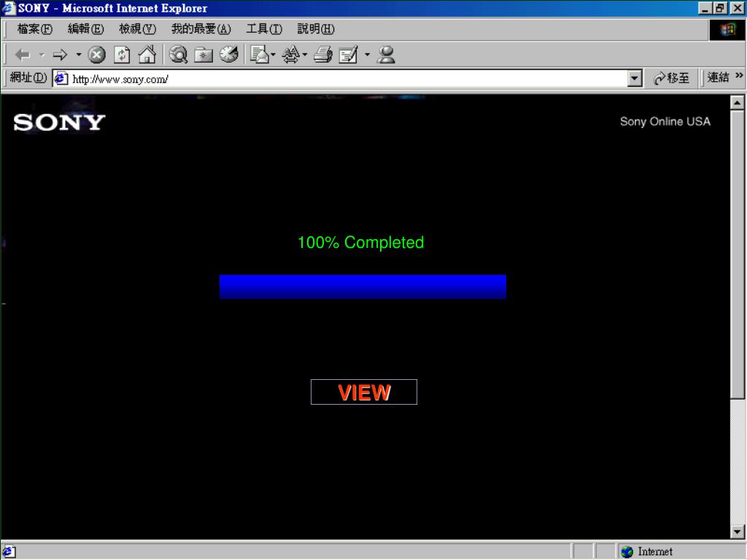Expand the Edit dropdown arrow
The height and width of the screenshot is (560, 747).
pos(367,55)
